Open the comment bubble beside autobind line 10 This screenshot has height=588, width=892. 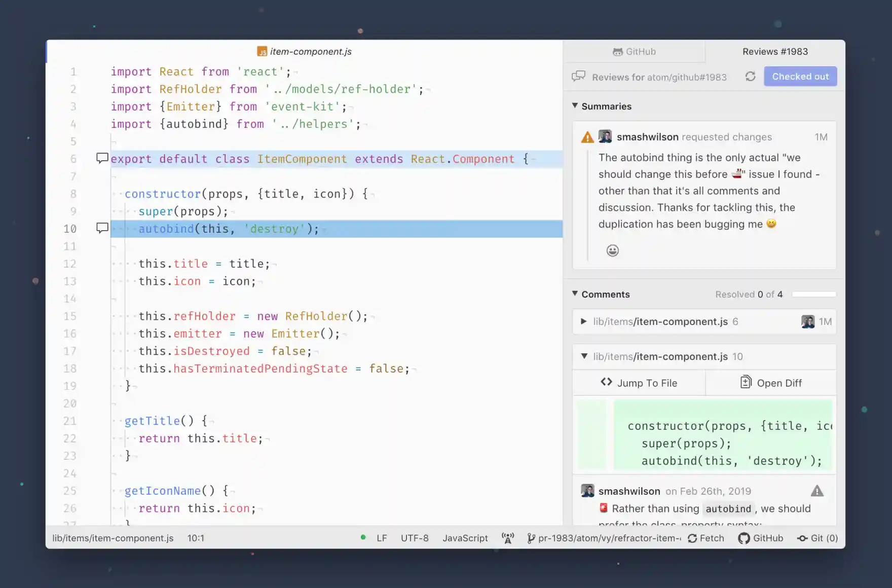coord(102,229)
